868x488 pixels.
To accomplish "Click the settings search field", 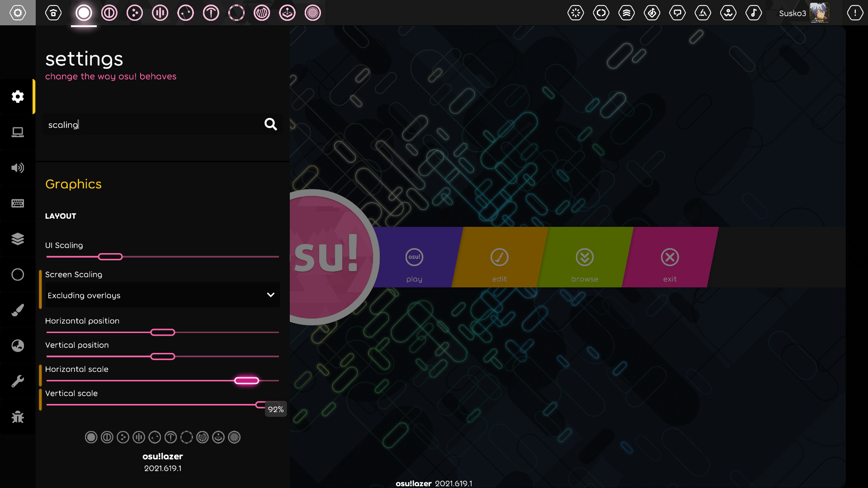I will (x=154, y=124).
